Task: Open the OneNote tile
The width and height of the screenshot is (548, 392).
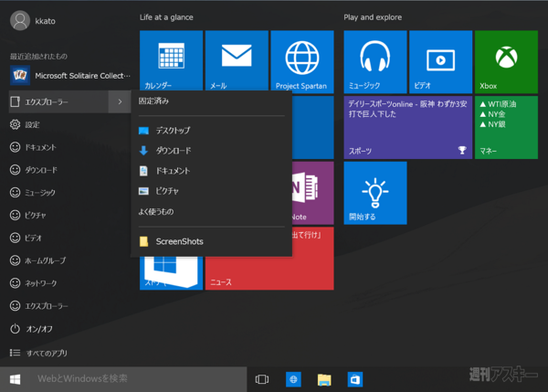Action: coord(312,193)
